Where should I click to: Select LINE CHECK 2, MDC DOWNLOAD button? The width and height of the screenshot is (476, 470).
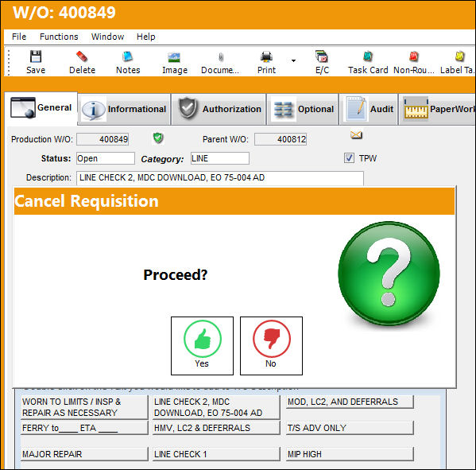coord(216,407)
